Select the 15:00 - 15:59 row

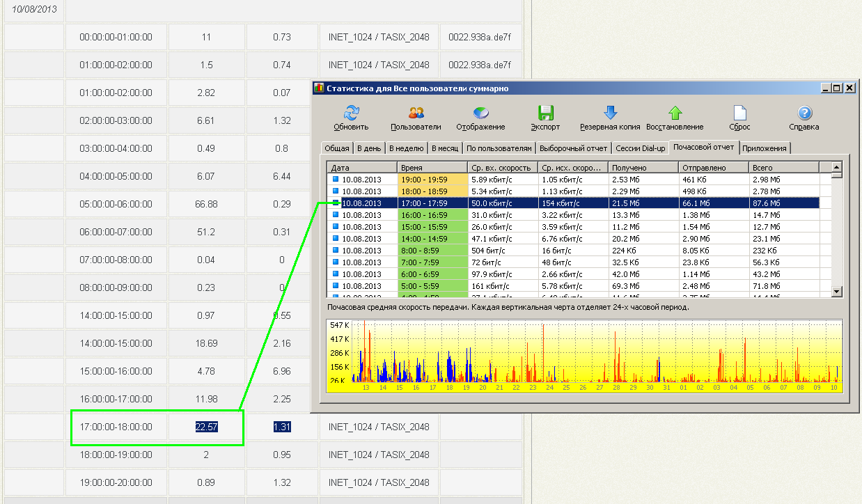(x=574, y=226)
